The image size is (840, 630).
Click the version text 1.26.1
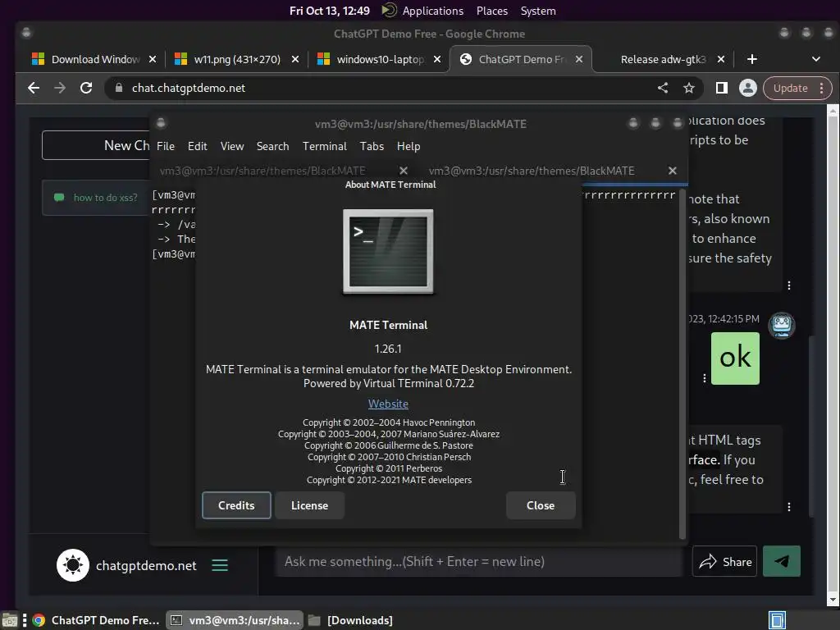click(x=388, y=349)
